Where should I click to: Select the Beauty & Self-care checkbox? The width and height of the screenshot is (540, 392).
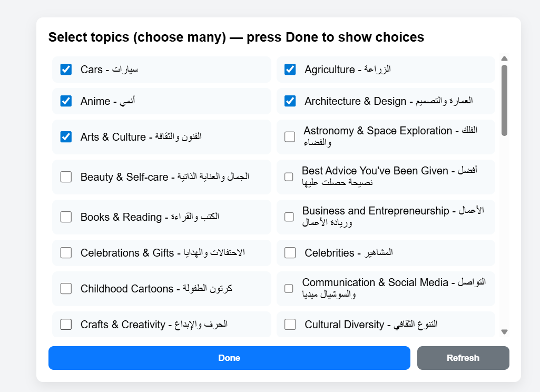[x=66, y=177]
